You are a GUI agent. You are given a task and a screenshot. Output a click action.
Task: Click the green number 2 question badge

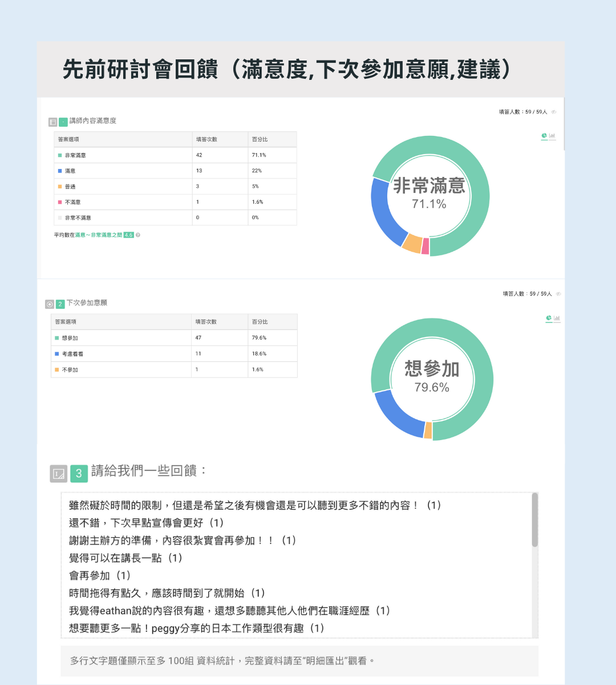[60, 304]
